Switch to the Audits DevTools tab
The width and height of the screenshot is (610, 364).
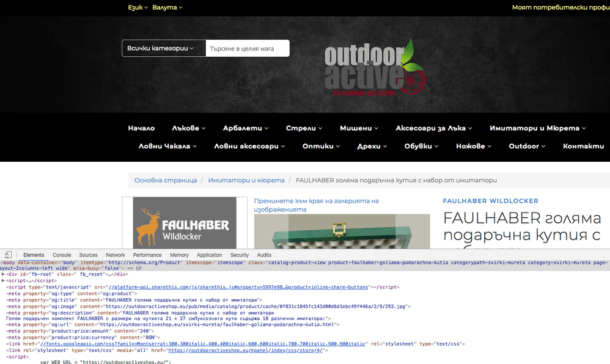264,255
